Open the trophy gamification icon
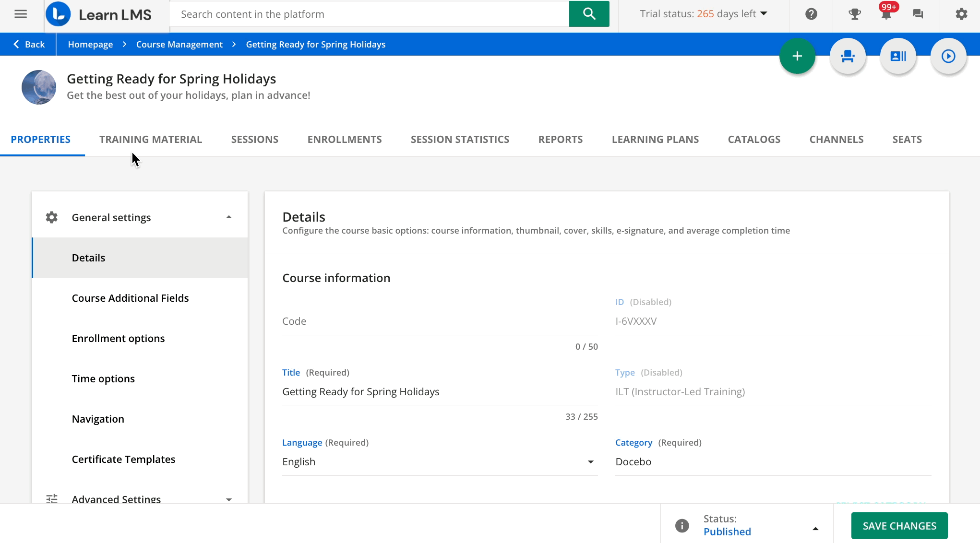The height and width of the screenshot is (543, 980). coord(854,14)
